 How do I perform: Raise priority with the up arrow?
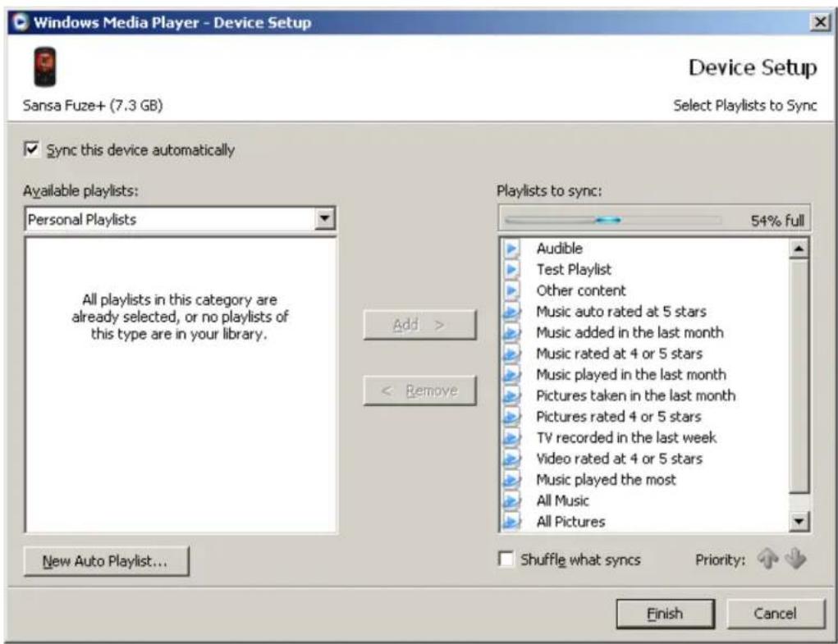click(x=768, y=560)
